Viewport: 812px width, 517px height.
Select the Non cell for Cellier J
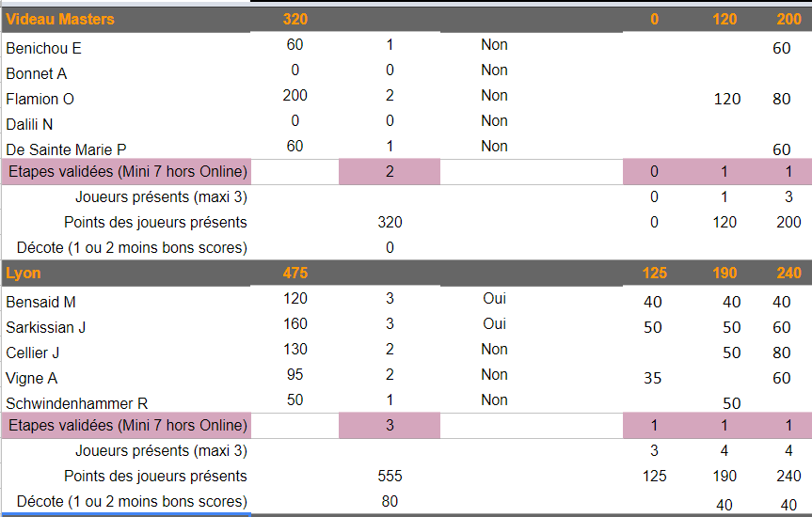coord(494,350)
